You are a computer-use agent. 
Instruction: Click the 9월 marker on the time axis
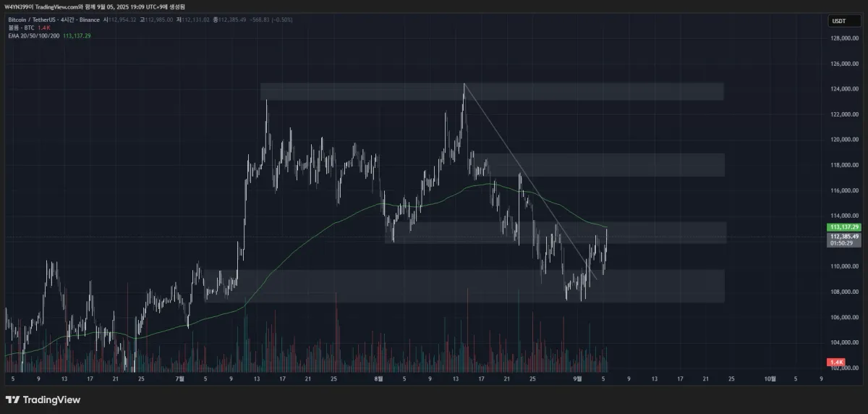[x=579, y=378]
